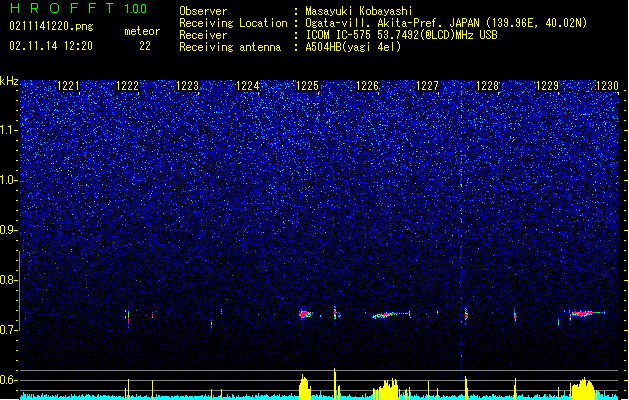The image size is (629, 400).
Task: Click the 1.1 kHz axis label
Action: pyautogui.click(x=9, y=130)
